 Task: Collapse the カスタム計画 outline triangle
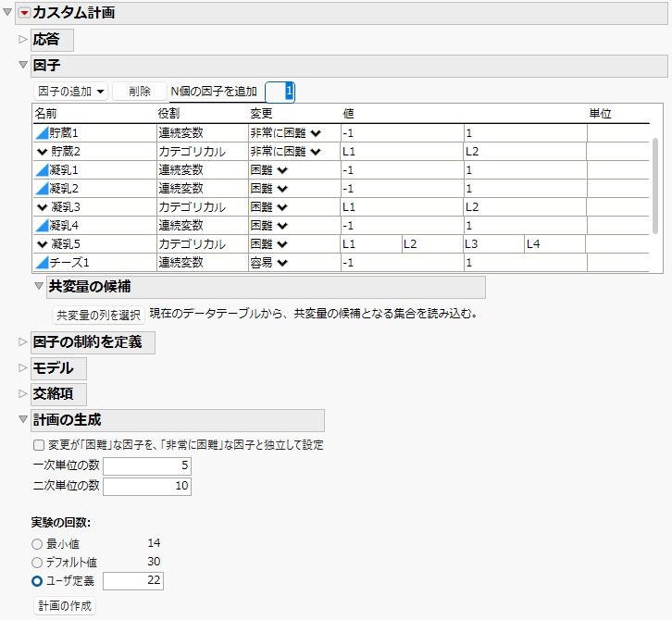tap(7, 12)
